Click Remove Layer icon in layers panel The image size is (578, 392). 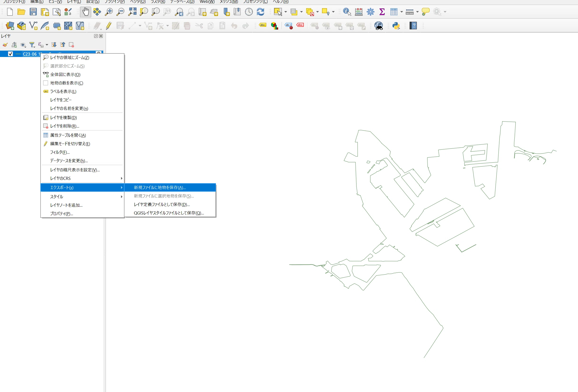71,45
